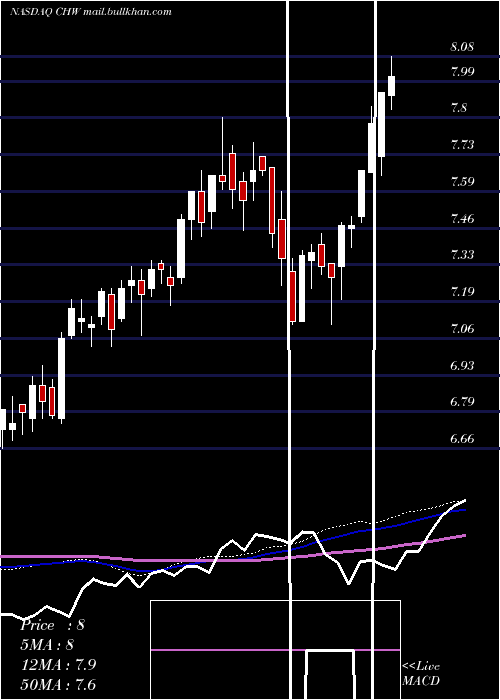The width and height of the screenshot is (500, 700).
Task: Click the 6.66 price axis label
Action: (462, 439)
